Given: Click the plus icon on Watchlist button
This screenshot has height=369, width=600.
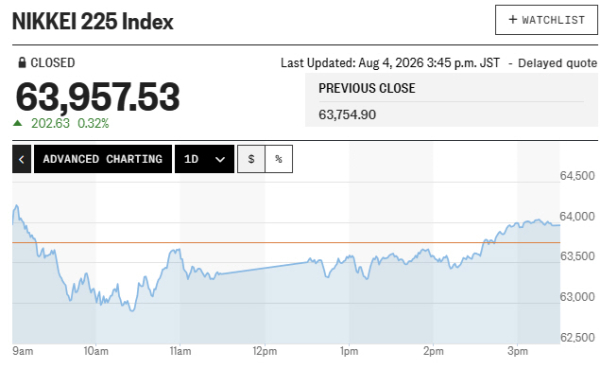Looking at the screenshot, I should pos(513,19).
